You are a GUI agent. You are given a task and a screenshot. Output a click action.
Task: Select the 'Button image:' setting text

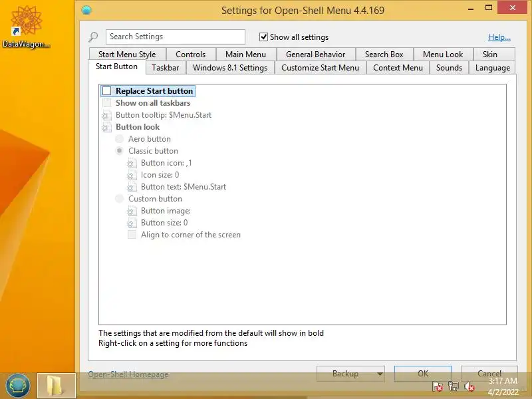[166, 211]
